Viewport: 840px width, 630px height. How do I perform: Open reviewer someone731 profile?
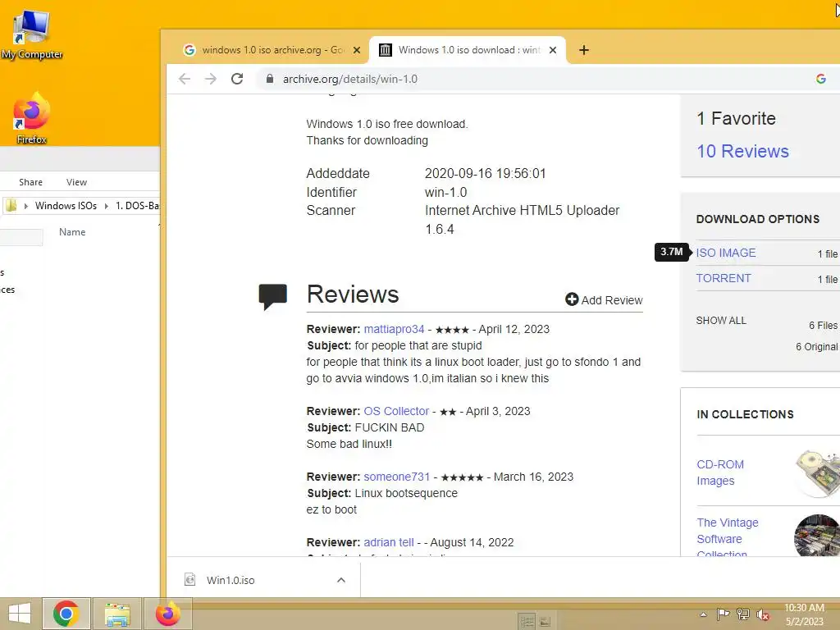397,477
